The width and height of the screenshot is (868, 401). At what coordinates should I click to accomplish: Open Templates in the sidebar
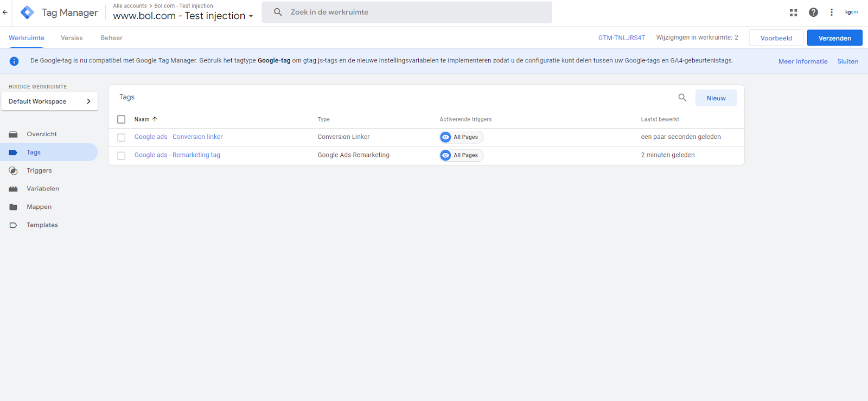(x=42, y=225)
